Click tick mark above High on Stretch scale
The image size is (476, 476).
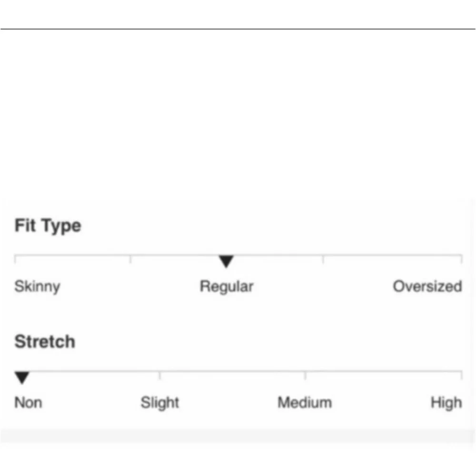pyautogui.click(x=461, y=375)
